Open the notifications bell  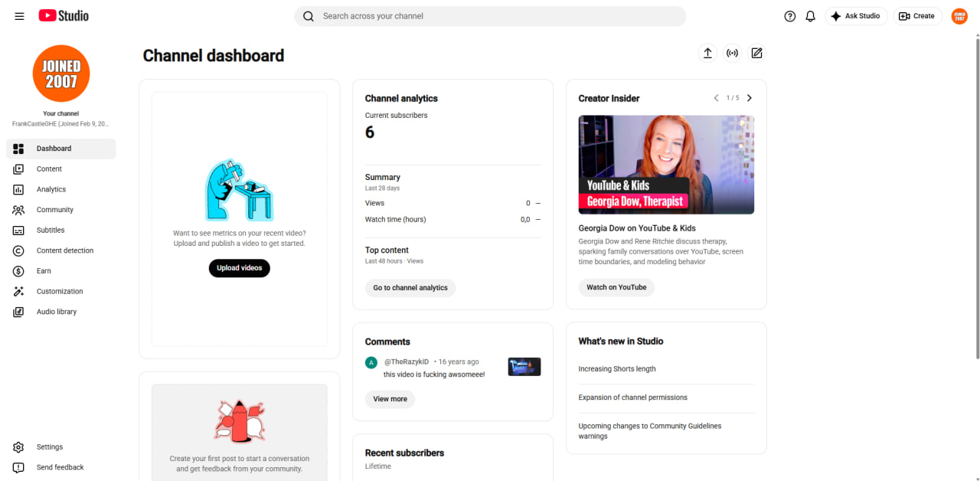point(811,16)
